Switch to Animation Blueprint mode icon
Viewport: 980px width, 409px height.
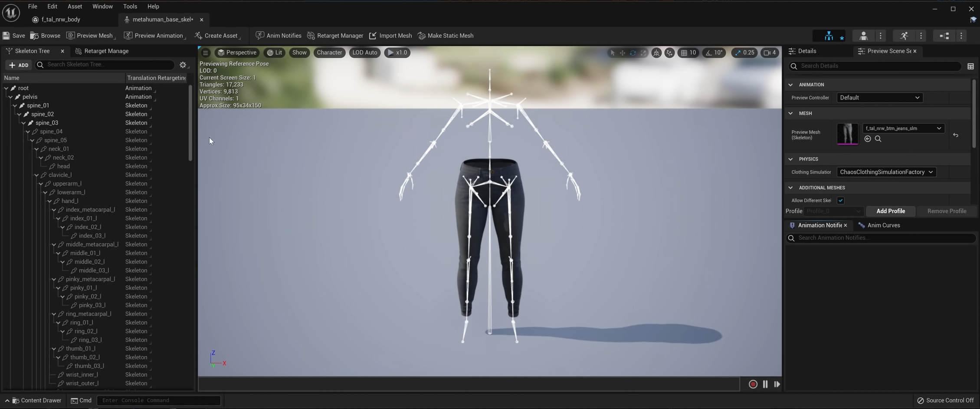(x=944, y=36)
